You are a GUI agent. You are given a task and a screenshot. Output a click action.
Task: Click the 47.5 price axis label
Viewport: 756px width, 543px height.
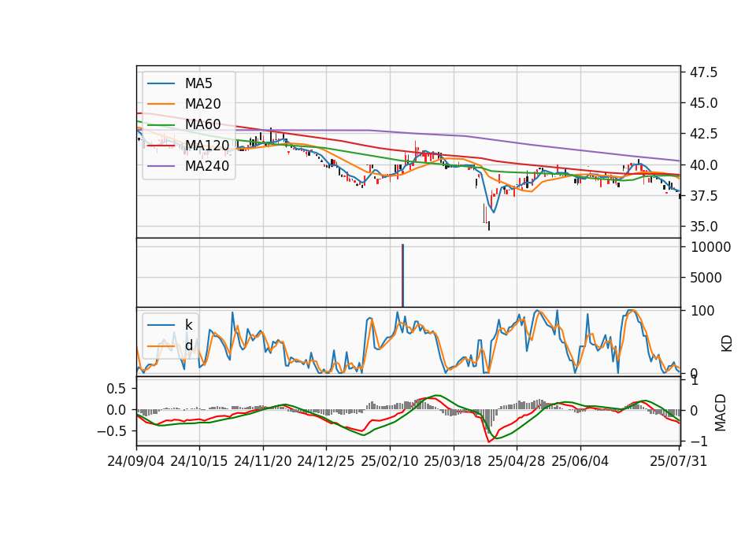(x=704, y=72)
